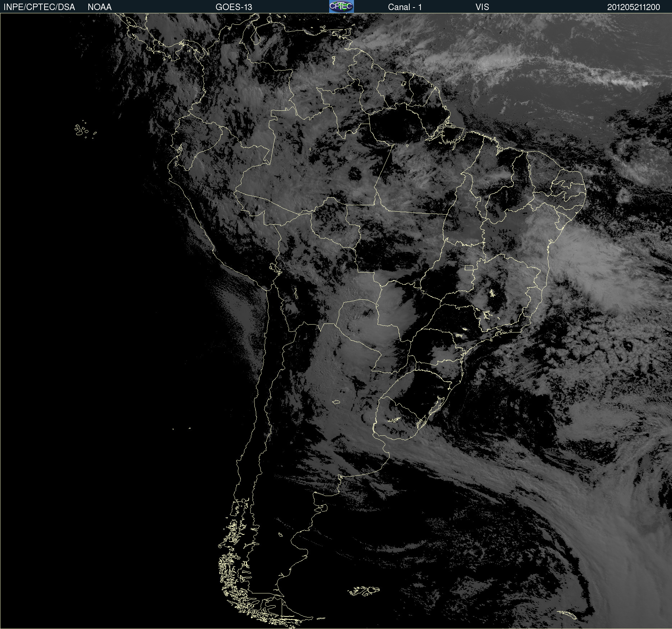Click the Canal - 1 label
The width and height of the screenshot is (672, 629).
[405, 7]
